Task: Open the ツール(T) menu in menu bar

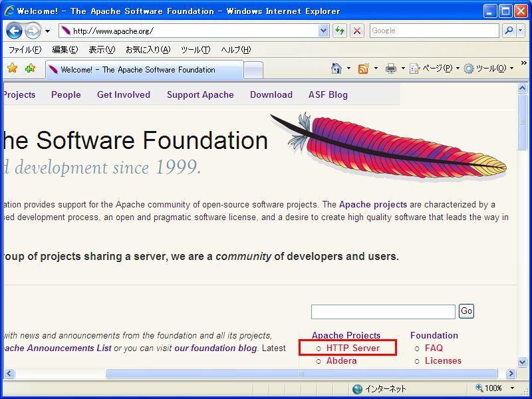Action: [x=196, y=50]
